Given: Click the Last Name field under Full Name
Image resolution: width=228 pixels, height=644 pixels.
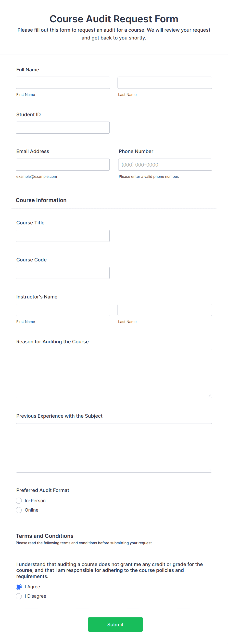Looking at the screenshot, I should [x=165, y=82].
